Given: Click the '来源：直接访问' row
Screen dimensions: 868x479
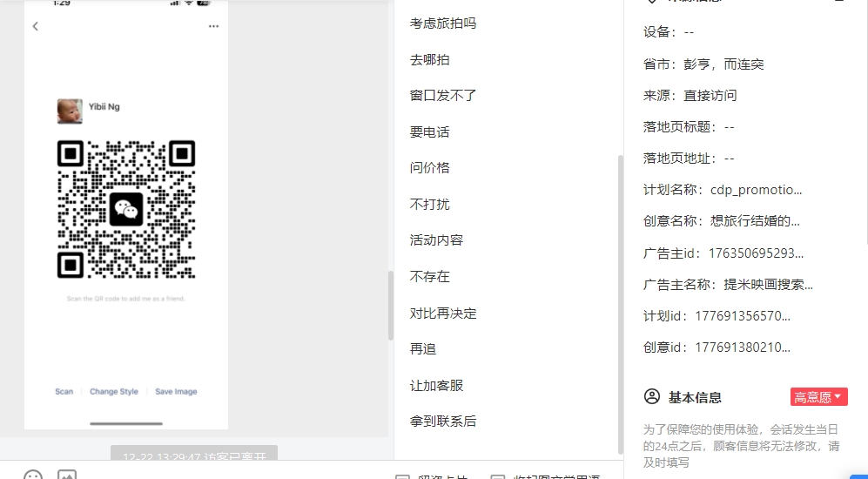Looking at the screenshot, I should pos(690,95).
